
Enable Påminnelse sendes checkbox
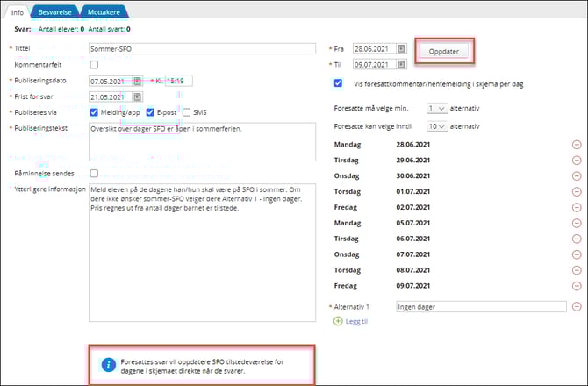coord(94,173)
